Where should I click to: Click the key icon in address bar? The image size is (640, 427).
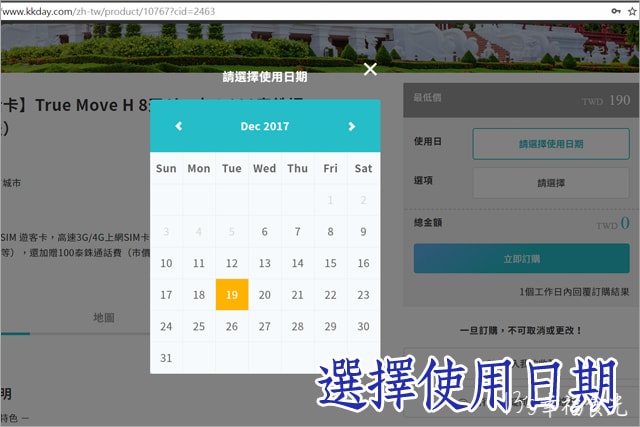tap(616, 11)
